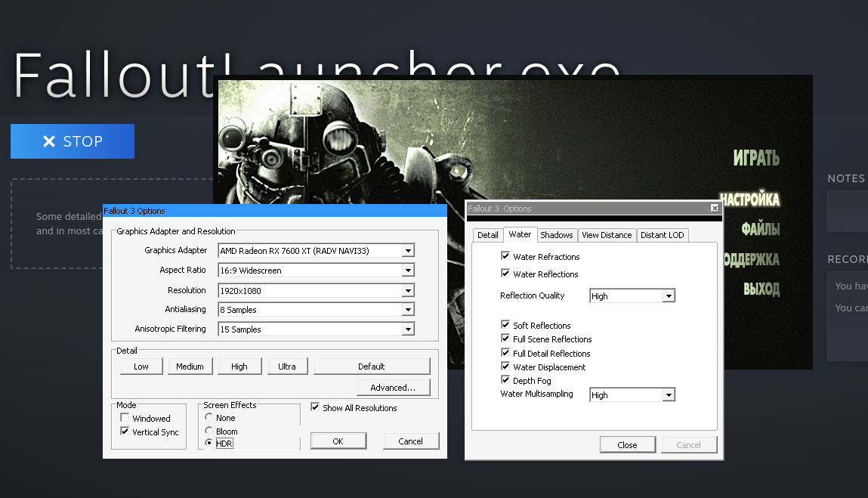
Task: Click ВЫХОД to exit the launcher
Action: point(761,289)
